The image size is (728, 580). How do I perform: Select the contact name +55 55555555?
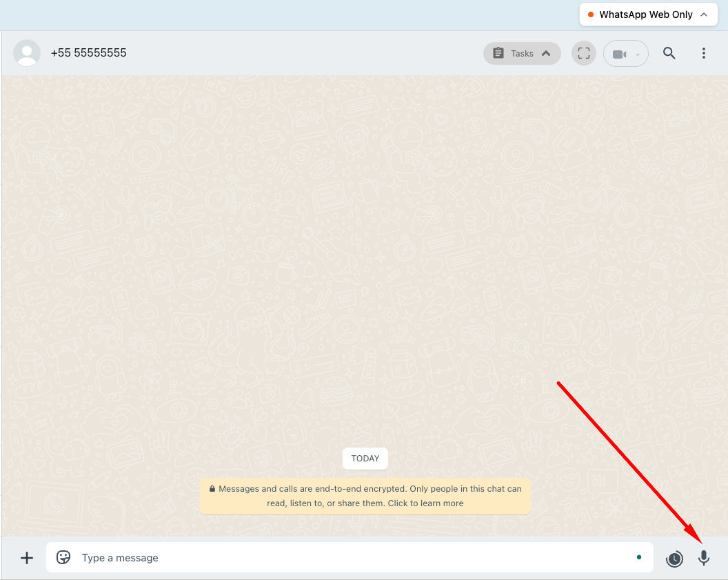click(89, 52)
